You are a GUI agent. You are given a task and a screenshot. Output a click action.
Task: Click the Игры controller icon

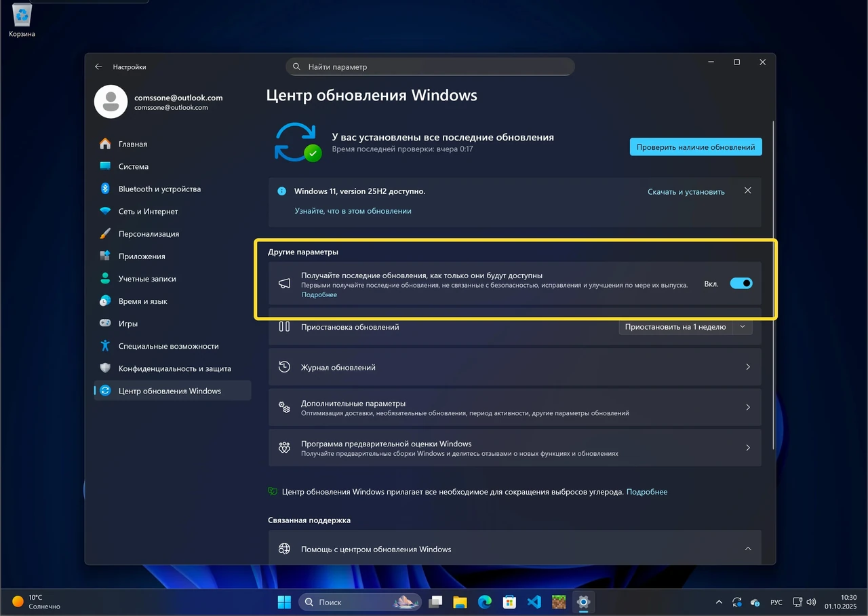[x=105, y=323]
